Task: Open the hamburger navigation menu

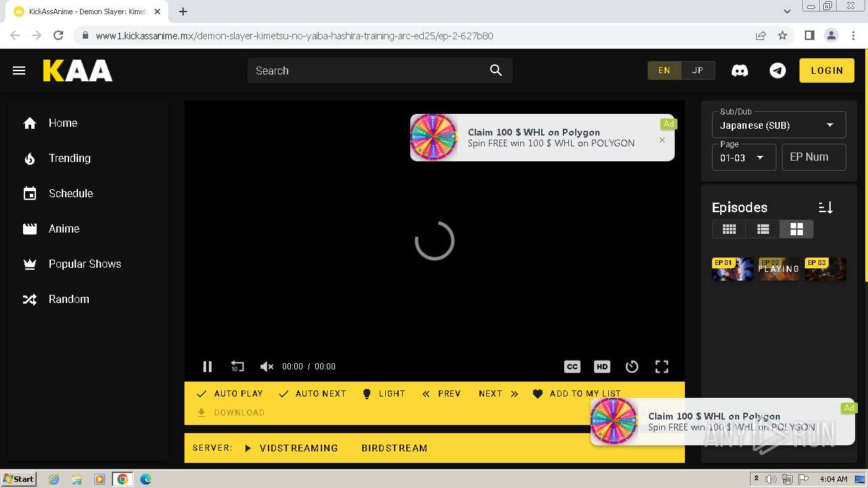Action: 19,70
